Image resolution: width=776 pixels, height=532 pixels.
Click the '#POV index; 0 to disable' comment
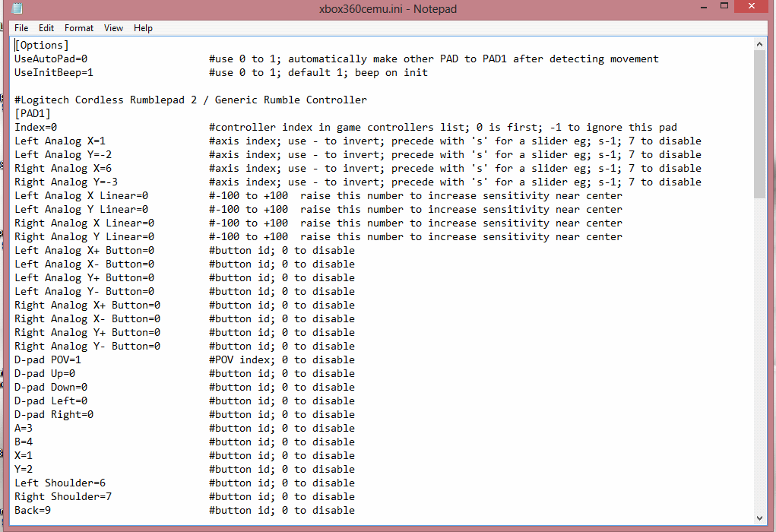pyautogui.click(x=282, y=359)
